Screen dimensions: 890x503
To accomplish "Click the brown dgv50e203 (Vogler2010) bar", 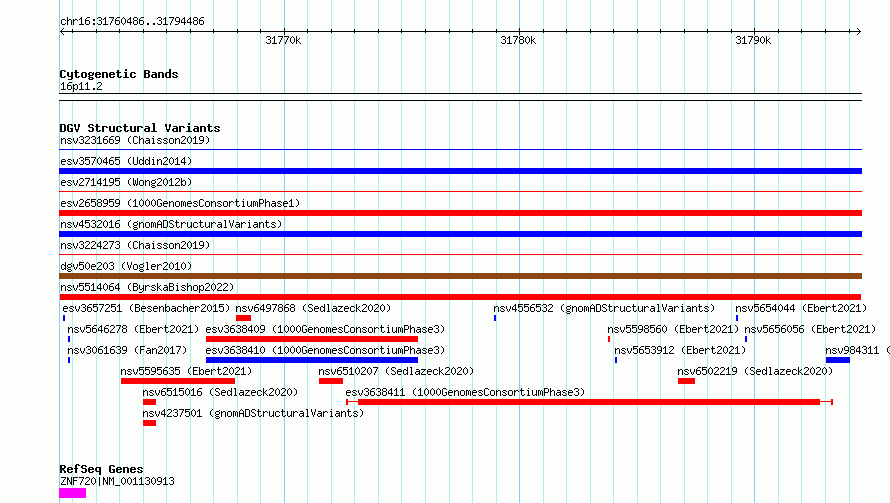I will (x=460, y=276).
